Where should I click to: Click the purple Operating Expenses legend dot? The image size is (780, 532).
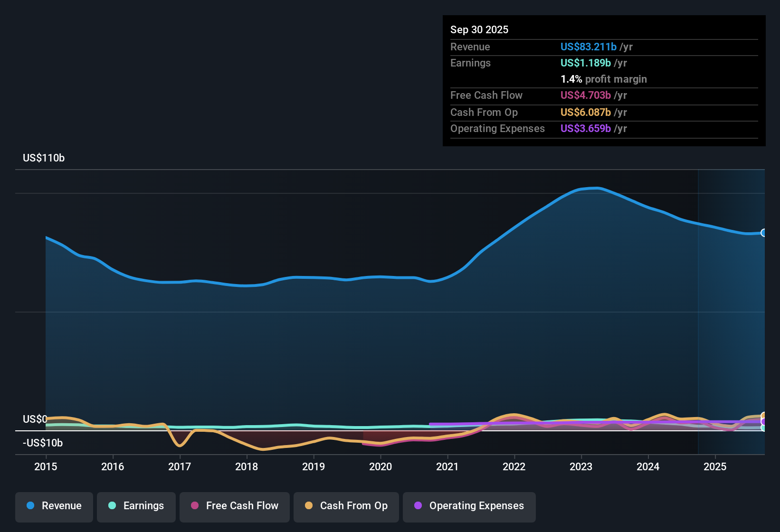coord(418,506)
